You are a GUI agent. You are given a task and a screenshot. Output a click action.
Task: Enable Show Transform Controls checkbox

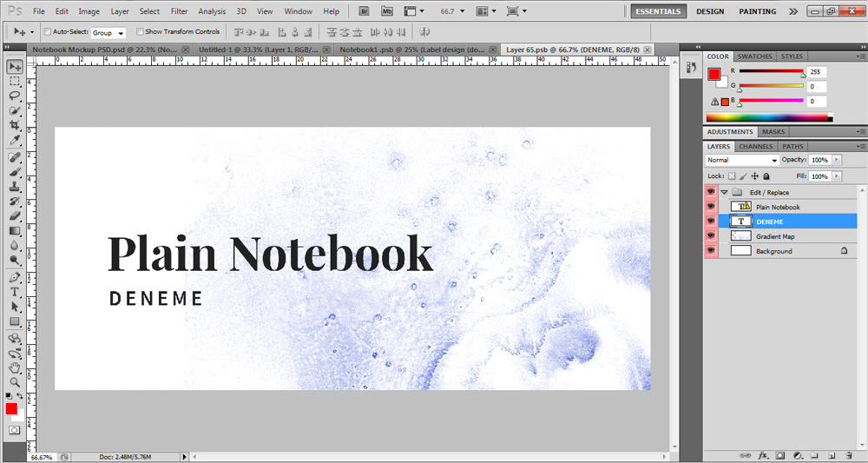(140, 31)
